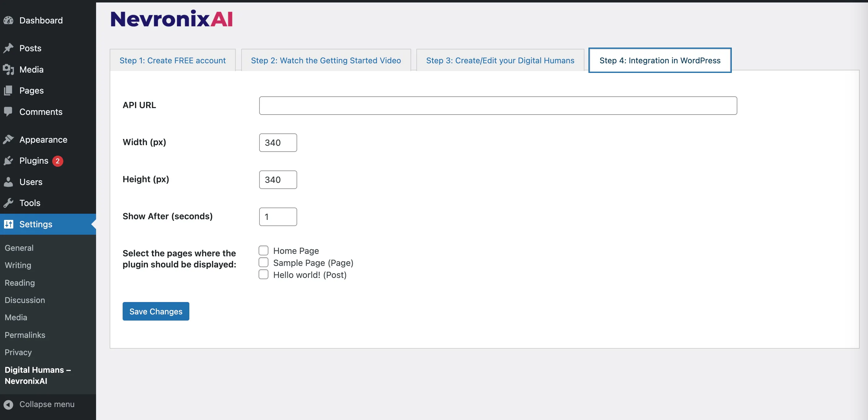Screen dimensions: 868x420
Task: Switch to Step 1: Create FREE account tab
Action: (173, 60)
